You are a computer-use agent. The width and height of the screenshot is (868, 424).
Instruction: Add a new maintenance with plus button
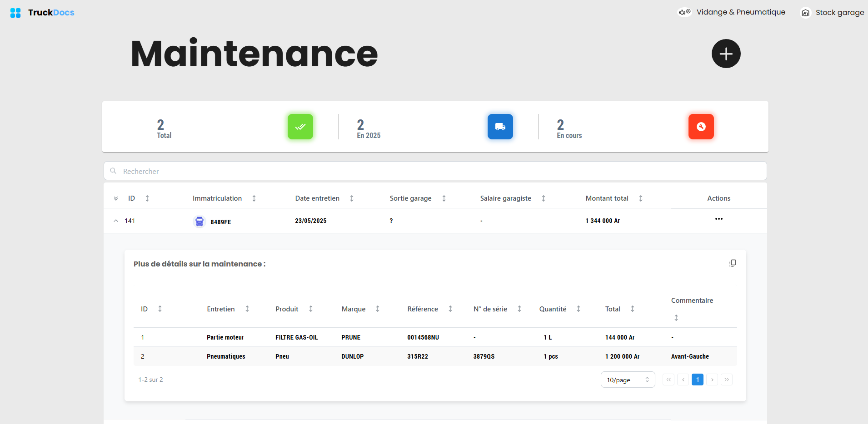click(726, 54)
